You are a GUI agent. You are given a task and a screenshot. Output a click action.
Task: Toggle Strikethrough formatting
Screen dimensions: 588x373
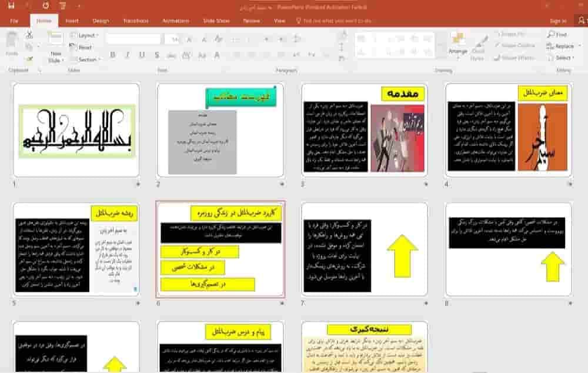point(171,55)
